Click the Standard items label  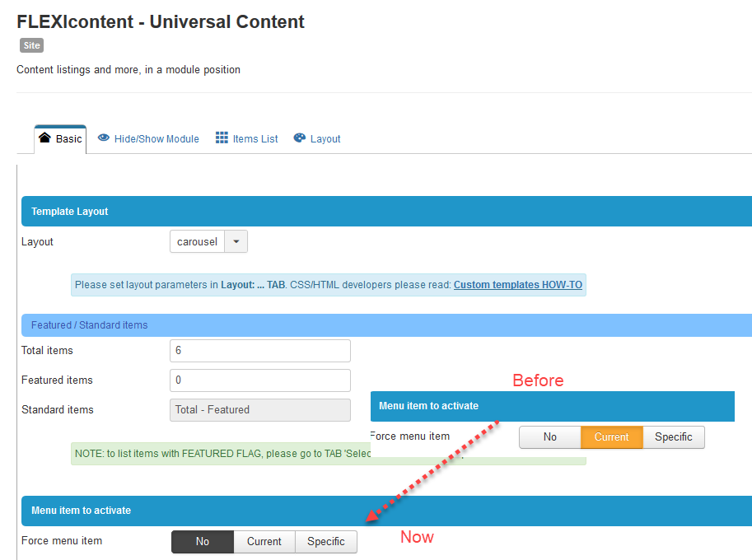(58, 410)
